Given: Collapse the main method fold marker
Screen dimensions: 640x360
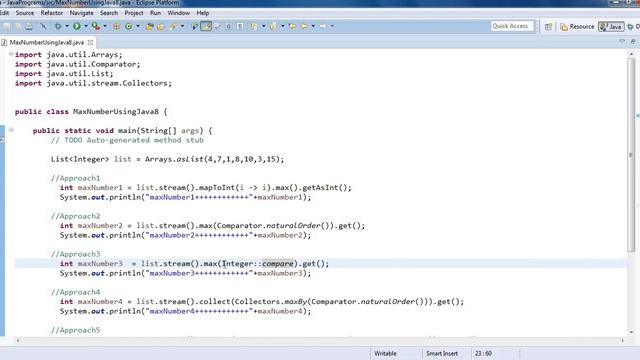Looking at the screenshot, I should pyautogui.click(x=11, y=130).
